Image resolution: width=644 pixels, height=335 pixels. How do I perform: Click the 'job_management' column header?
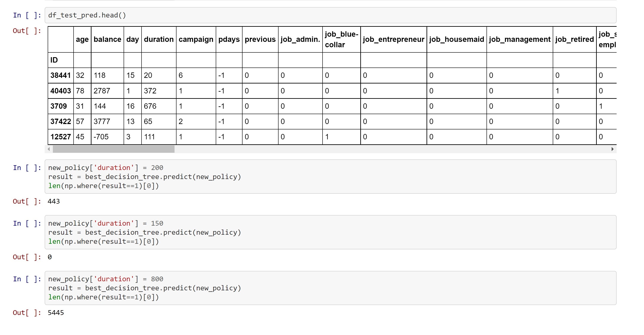pyautogui.click(x=520, y=39)
